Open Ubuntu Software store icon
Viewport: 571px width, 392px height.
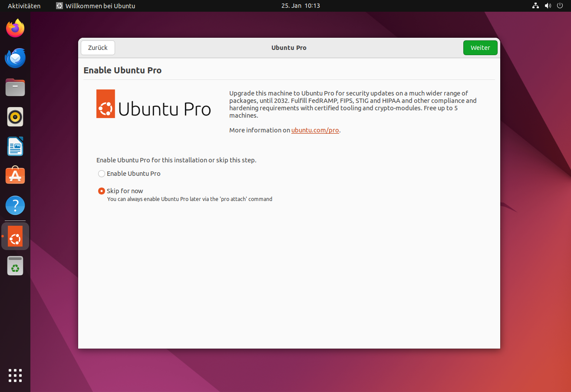click(x=15, y=175)
